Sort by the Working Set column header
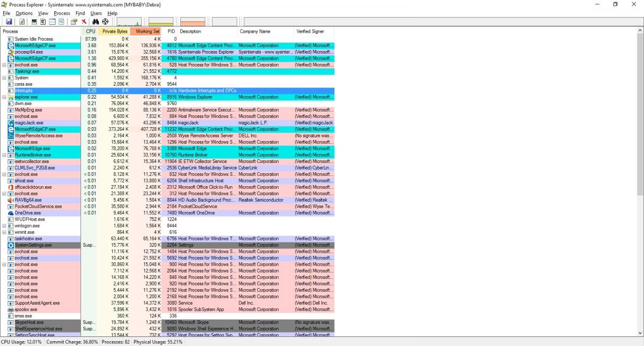Viewport: 644px width, 346px height. click(145, 32)
